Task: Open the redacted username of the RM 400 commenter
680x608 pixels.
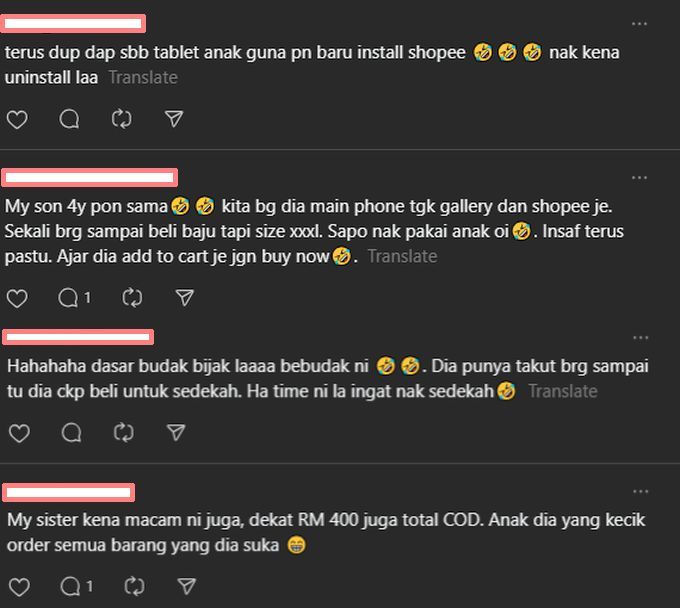Action: click(x=69, y=492)
